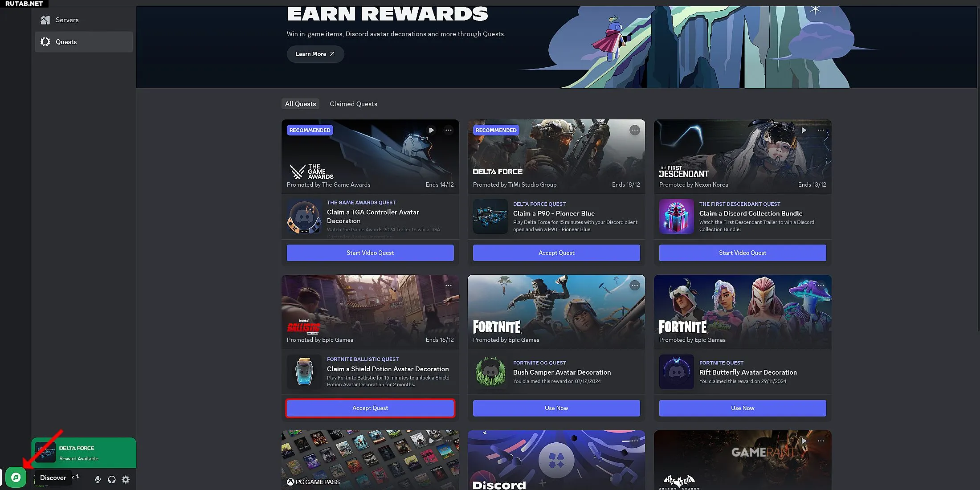The width and height of the screenshot is (980, 490).
Task: Open User Settings gear icon
Action: click(x=126, y=479)
